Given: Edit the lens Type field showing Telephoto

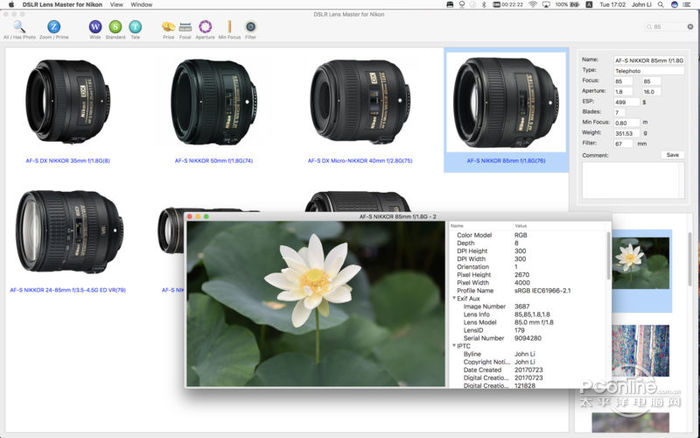Looking at the screenshot, I should point(649,71).
